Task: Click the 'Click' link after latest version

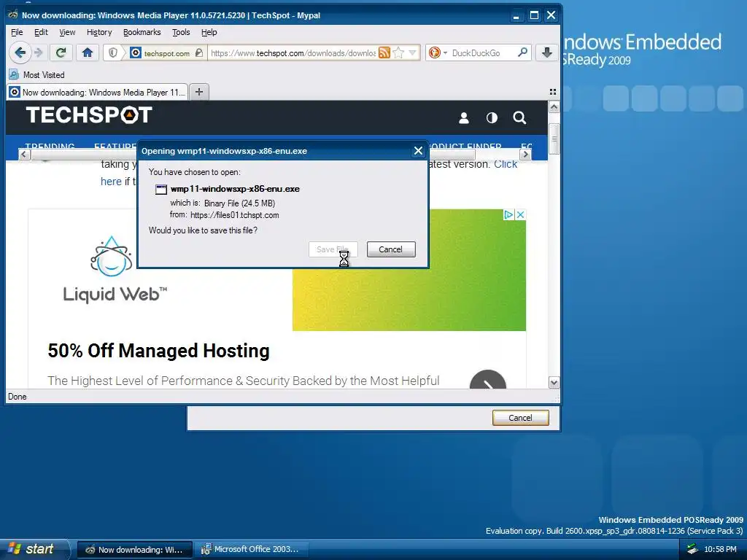Action: [506, 164]
